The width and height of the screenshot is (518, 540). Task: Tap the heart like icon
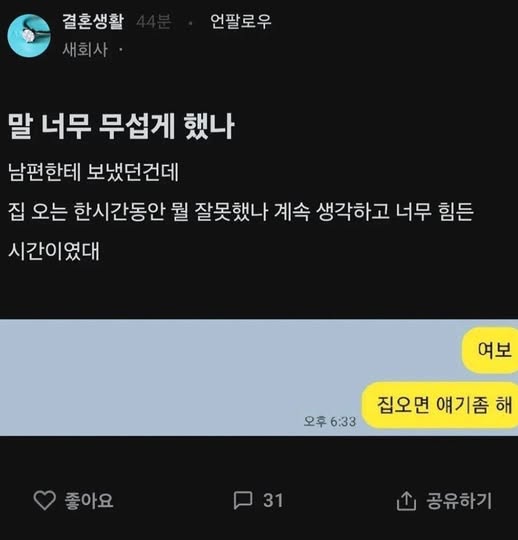tap(44, 500)
